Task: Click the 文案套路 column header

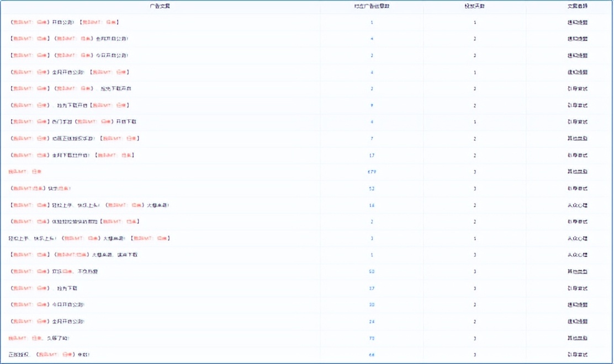Action: click(x=578, y=6)
